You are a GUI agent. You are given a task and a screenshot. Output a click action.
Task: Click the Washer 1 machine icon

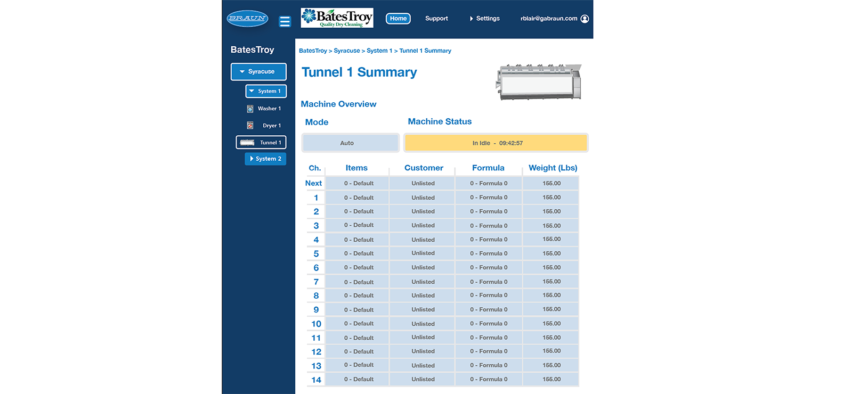coord(250,109)
